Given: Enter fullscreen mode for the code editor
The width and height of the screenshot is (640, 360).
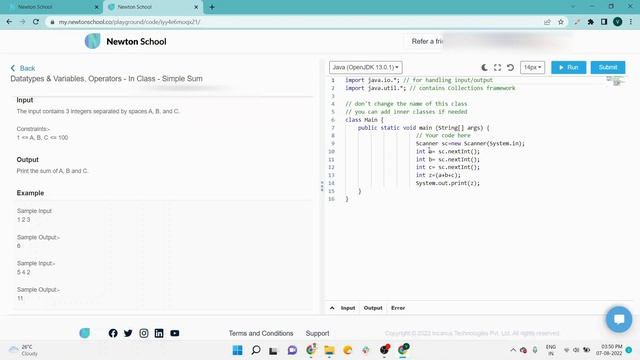Looking at the screenshot, I should [x=497, y=67].
